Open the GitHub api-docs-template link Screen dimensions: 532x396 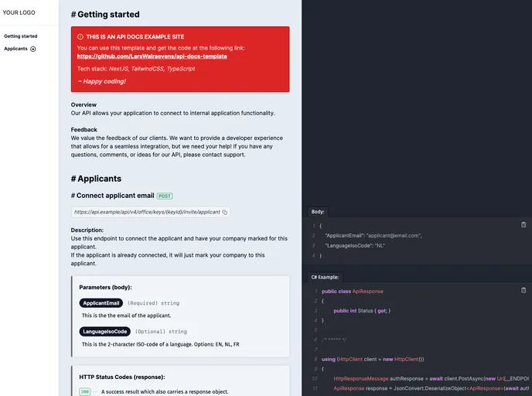pyautogui.click(x=152, y=56)
